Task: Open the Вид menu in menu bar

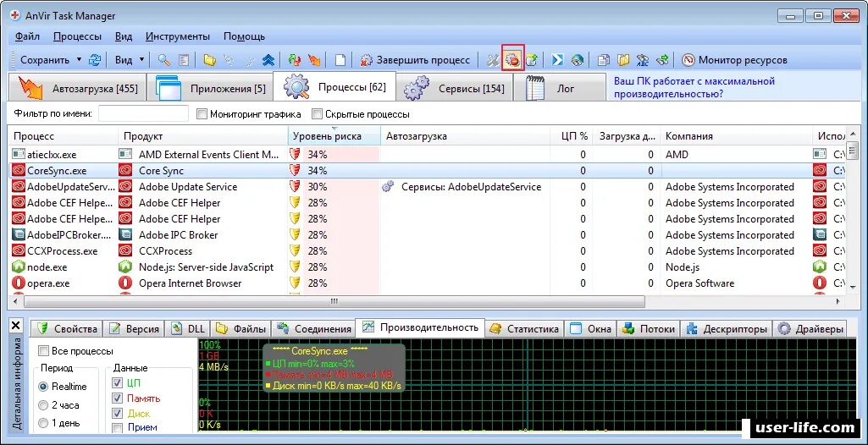Action: point(124,36)
